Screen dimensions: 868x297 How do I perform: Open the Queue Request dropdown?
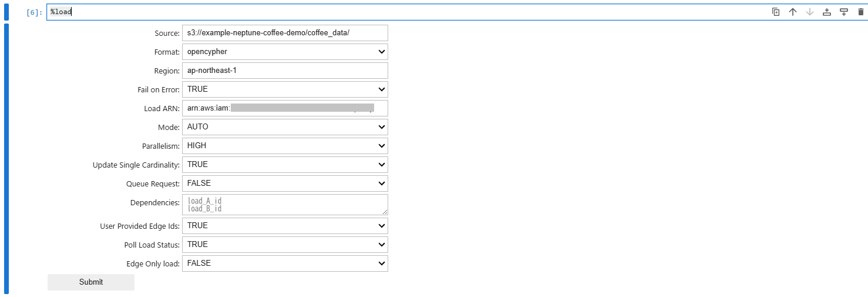click(x=285, y=183)
